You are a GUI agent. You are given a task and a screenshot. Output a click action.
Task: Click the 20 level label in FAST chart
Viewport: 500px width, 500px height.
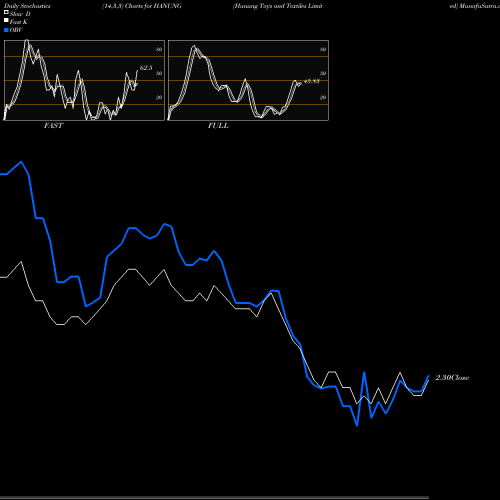tap(159, 97)
